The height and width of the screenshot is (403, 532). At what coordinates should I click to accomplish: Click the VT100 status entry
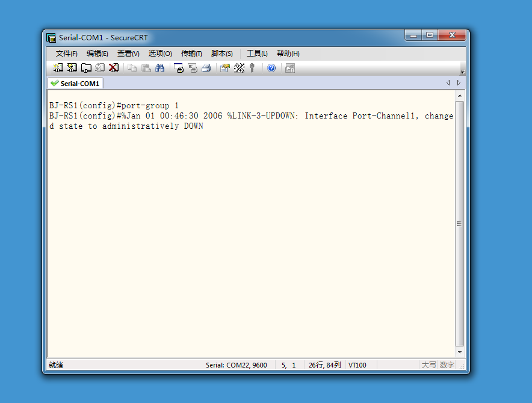pyautogui.click(x=357, y=365)
